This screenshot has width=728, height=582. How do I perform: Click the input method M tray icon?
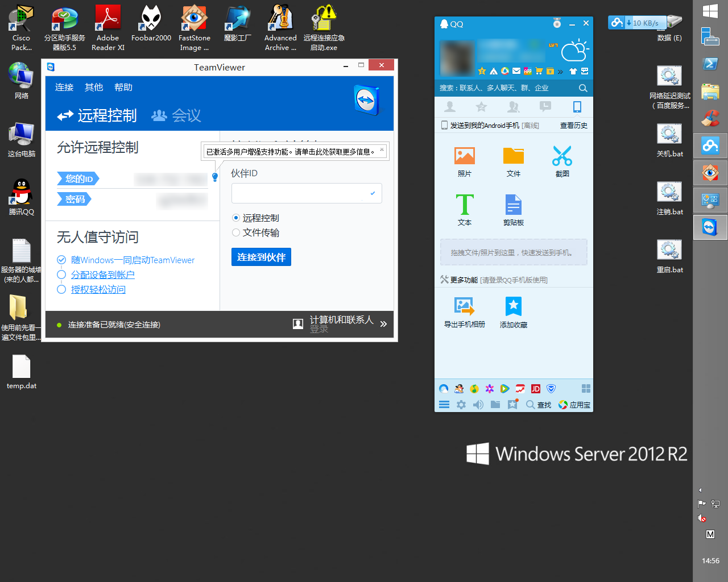tap(710, 534)
